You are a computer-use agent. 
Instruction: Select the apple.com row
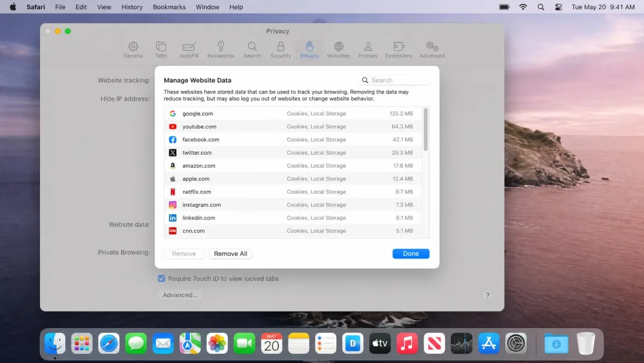point(293,179)
